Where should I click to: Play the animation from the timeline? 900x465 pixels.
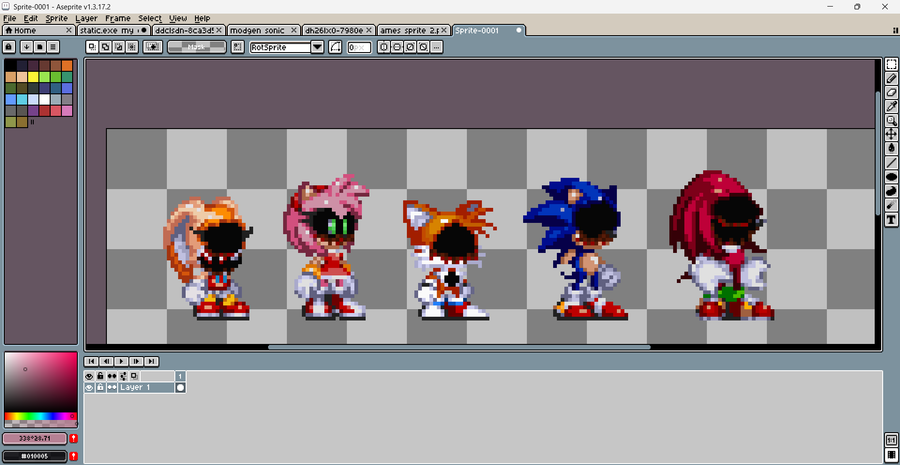pyautogui.click(x=121, y=361)
